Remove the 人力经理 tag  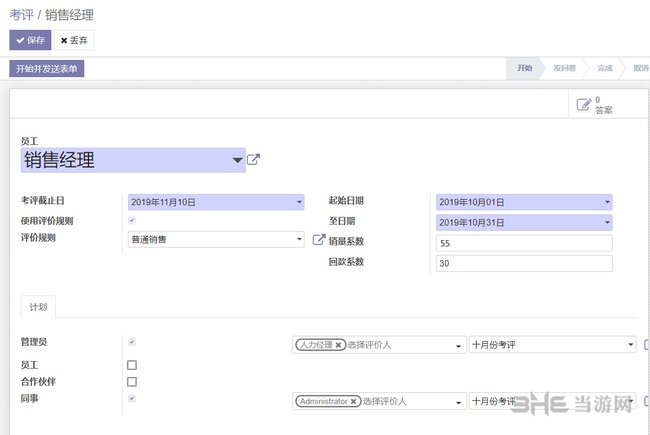point(338,345)
